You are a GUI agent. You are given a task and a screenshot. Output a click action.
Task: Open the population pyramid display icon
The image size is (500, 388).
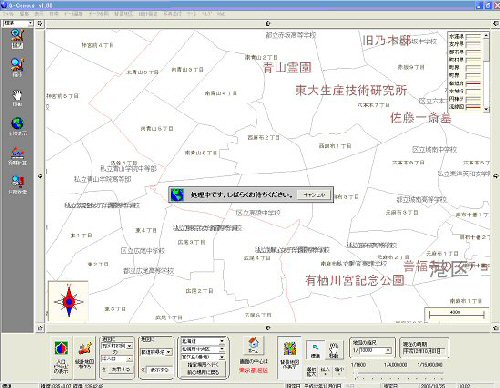coord(61,357)
